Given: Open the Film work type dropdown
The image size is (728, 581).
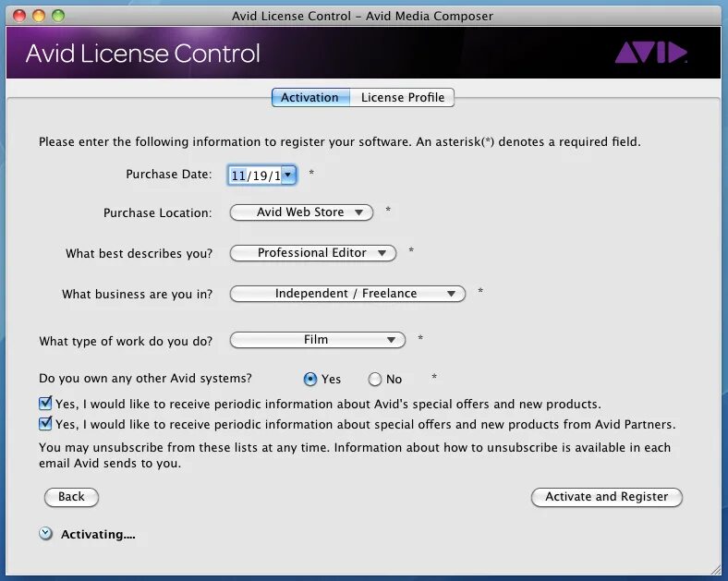Looking at the screenshot, I should coord(318,340).
